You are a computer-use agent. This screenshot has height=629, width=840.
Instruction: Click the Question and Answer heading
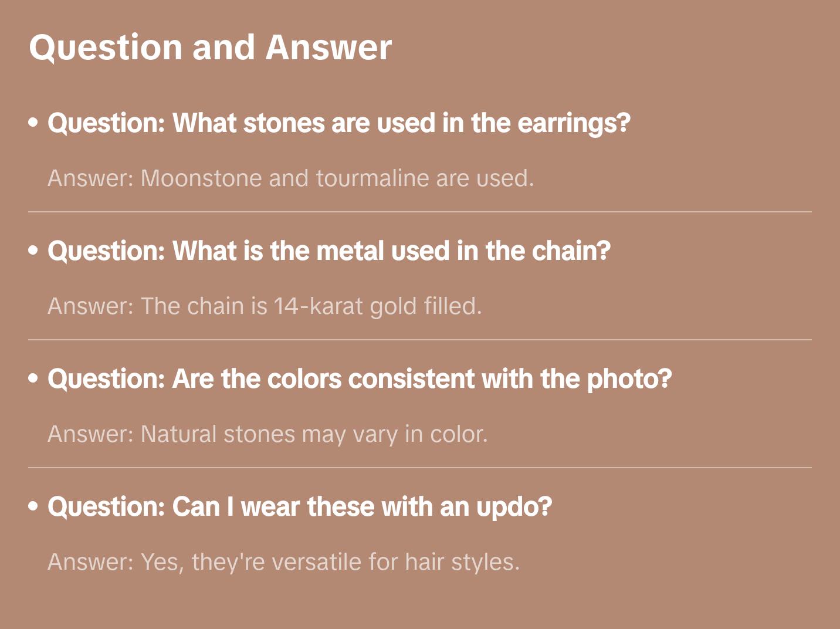pos(210,47)
